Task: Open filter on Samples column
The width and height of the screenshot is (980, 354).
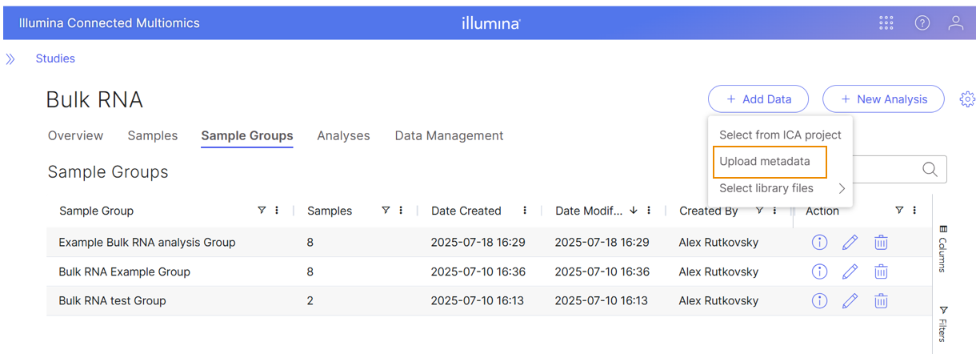Action: pos(386,211)
